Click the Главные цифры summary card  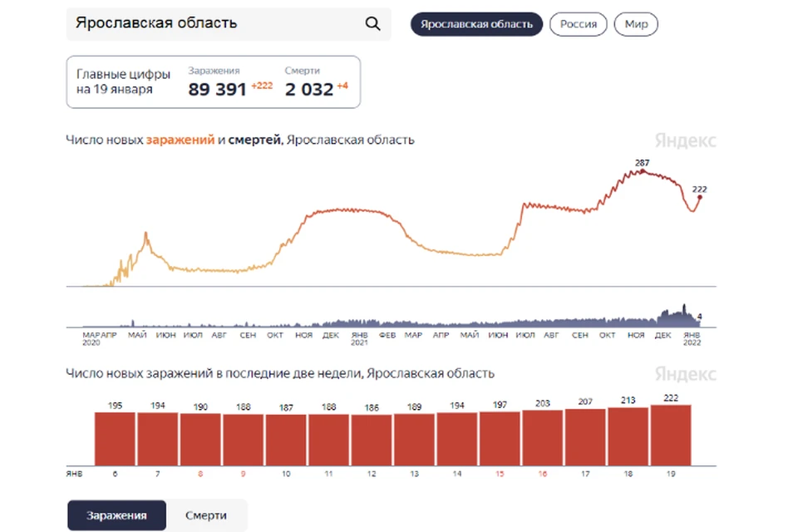[214, 82]
